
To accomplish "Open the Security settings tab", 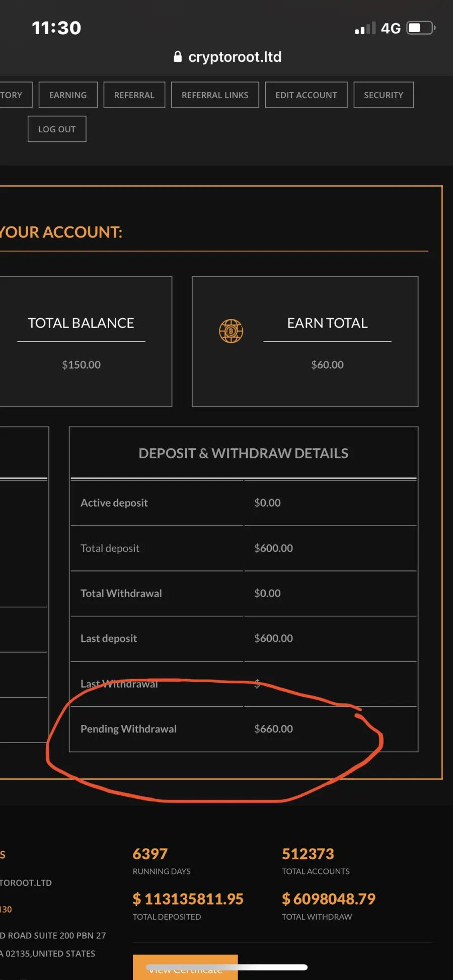I will (384, 95).
